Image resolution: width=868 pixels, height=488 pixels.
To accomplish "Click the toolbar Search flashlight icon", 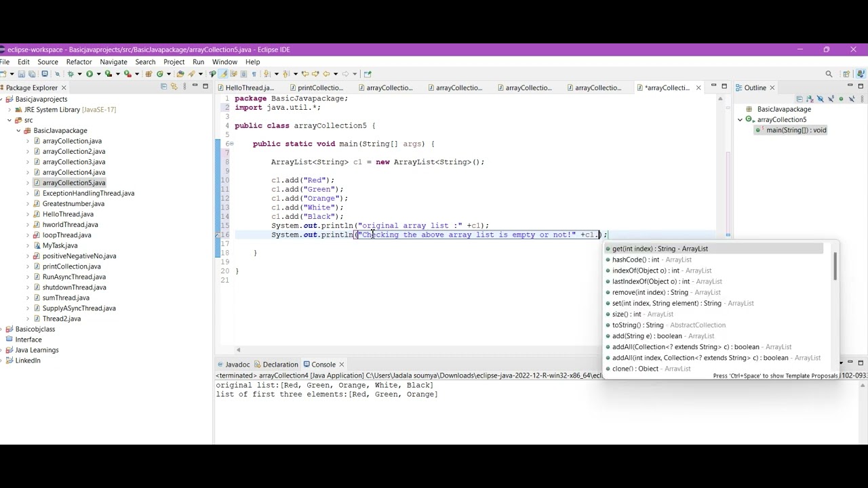I will pos(191,74).
